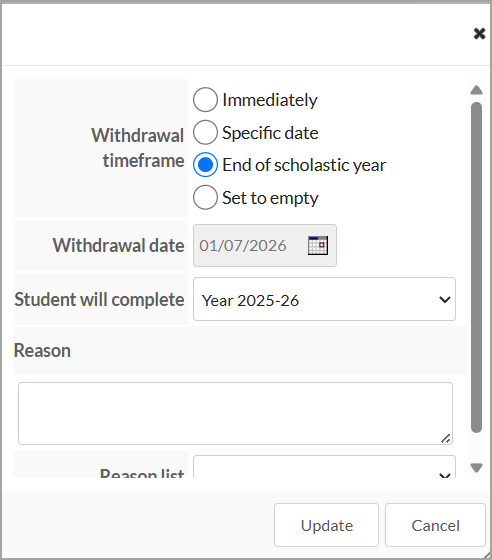Expand the Reason list dropdown

click(324, 467)
